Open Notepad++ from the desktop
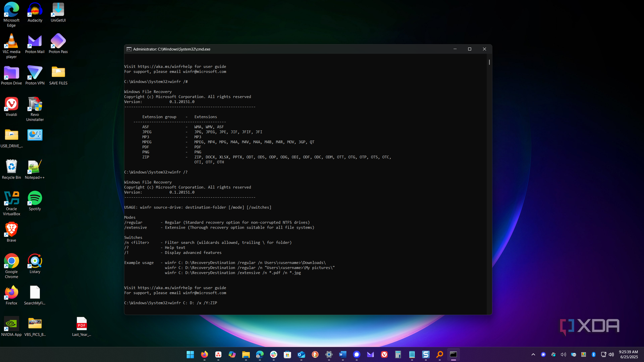Viewport: 644px width, 362px height. (x=34, y=167)
